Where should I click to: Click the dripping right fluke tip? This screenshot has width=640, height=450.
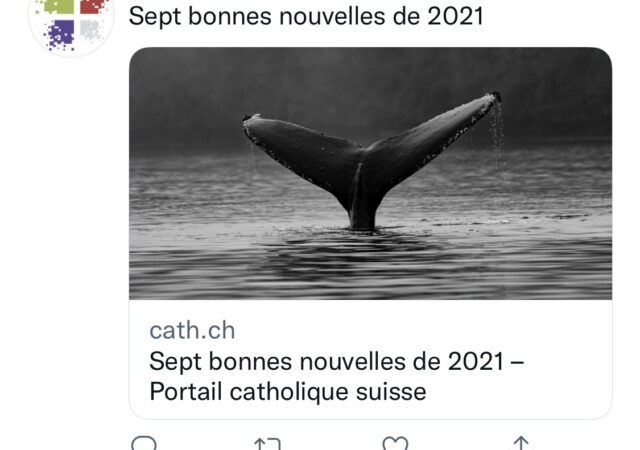493,98
